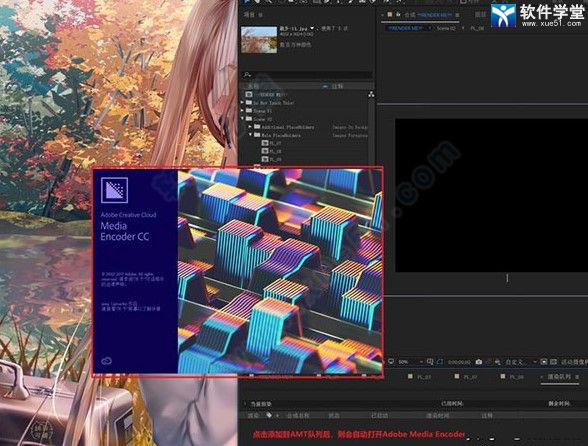Sort by the 名称 column header
Screen dimensions: 588x446
click(254, 86)
